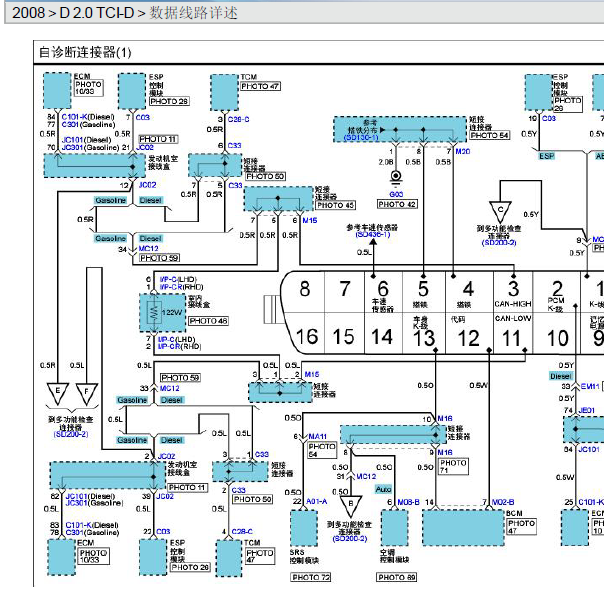Click the ground symbol above G03
This screenshot has width=604, height=601.
point(396,178)
